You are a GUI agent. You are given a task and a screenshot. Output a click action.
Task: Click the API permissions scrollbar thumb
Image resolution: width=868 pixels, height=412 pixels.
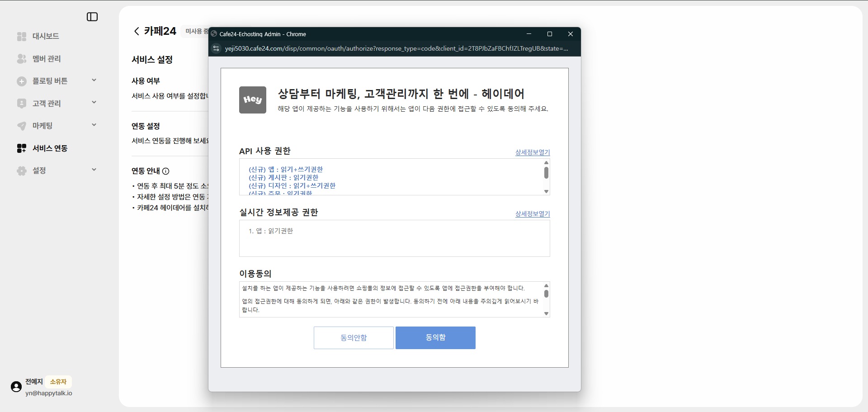(x=546, y=173)
